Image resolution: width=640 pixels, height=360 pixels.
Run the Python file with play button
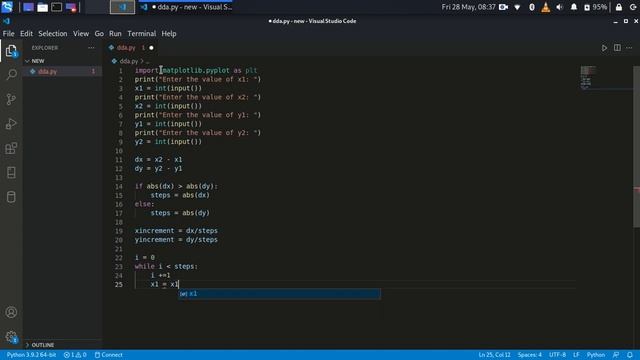tap(604, 48)
